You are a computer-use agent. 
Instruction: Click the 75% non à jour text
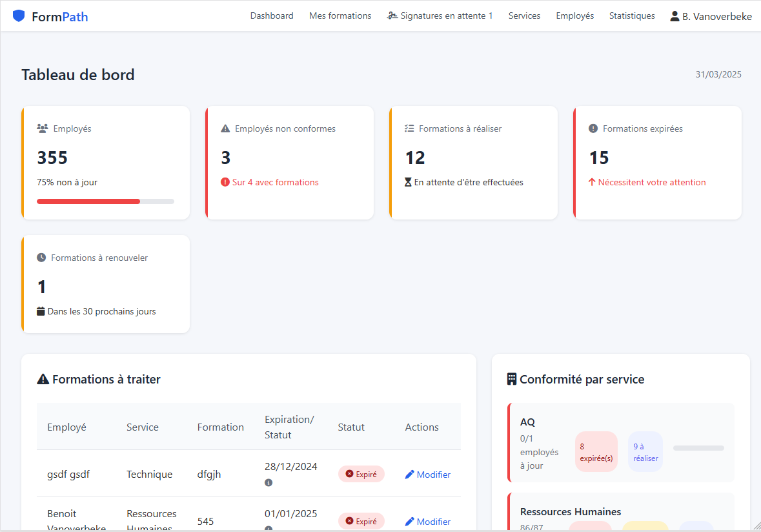(67, 182)
